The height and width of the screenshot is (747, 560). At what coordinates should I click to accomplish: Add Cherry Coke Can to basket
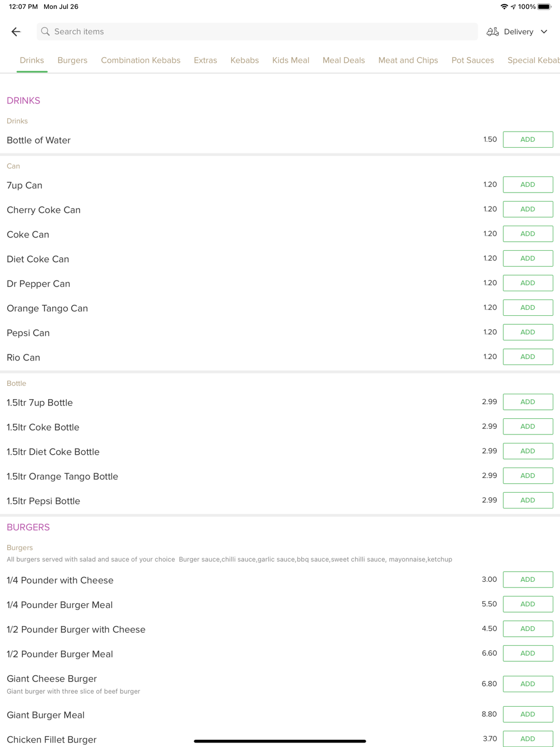point(528,209)
